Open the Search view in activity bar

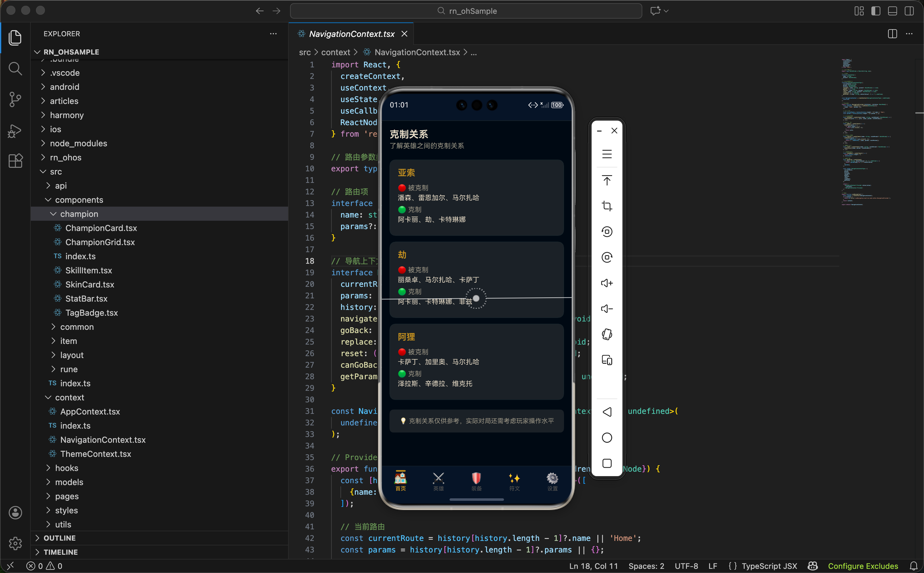pyautogui.click(x=15, y=69)
